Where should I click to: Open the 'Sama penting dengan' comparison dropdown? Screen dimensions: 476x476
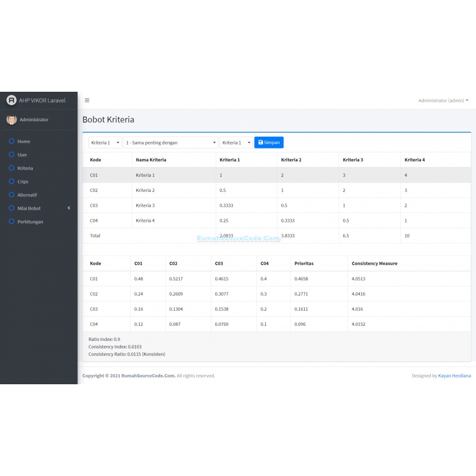(170, 143)
